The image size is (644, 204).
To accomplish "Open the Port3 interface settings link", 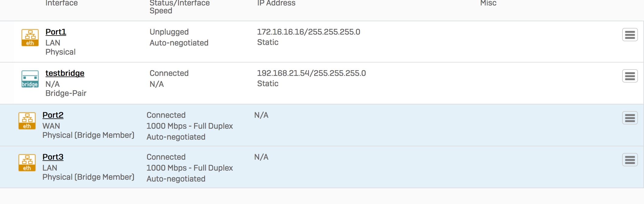I will pyautogui.click(x=53, y=157).
